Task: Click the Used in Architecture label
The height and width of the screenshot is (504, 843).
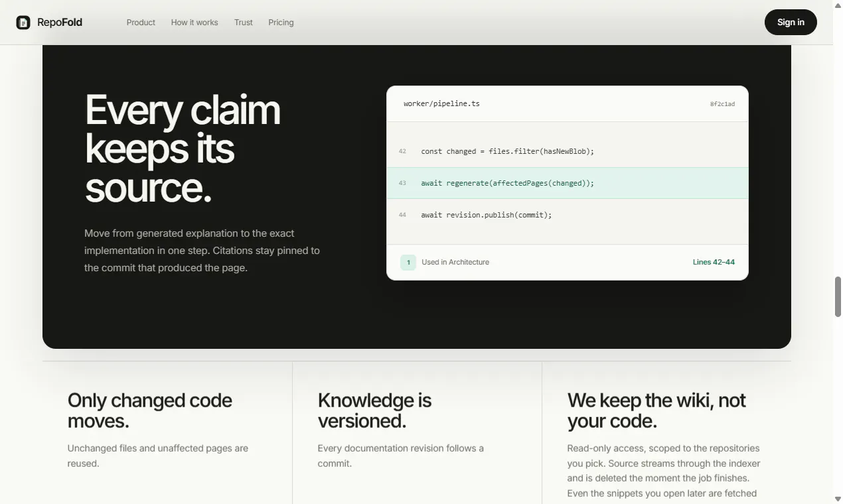Action: point(455,263)
